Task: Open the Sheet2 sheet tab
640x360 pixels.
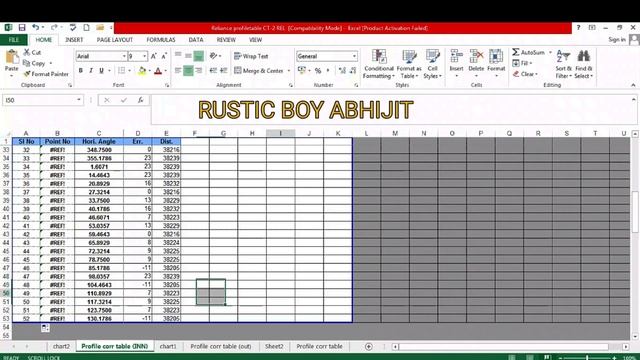Action: click(x=274, y=346)
